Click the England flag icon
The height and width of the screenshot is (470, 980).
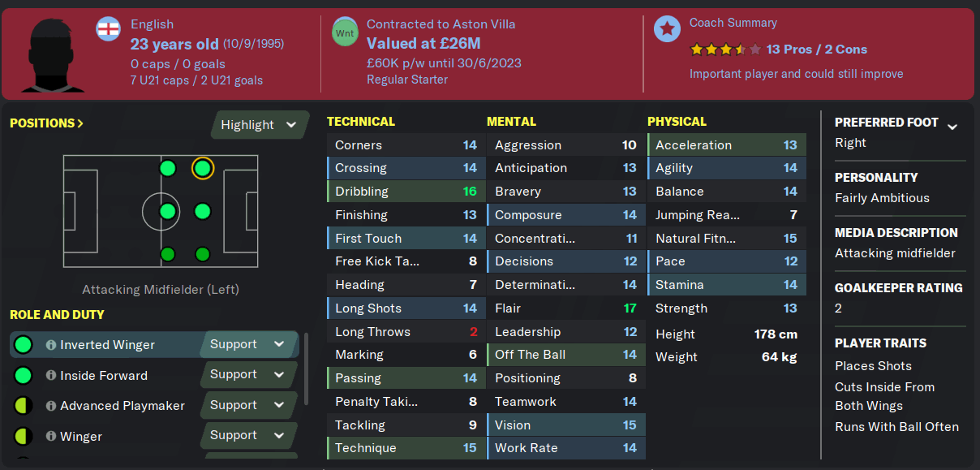point(108,29)
